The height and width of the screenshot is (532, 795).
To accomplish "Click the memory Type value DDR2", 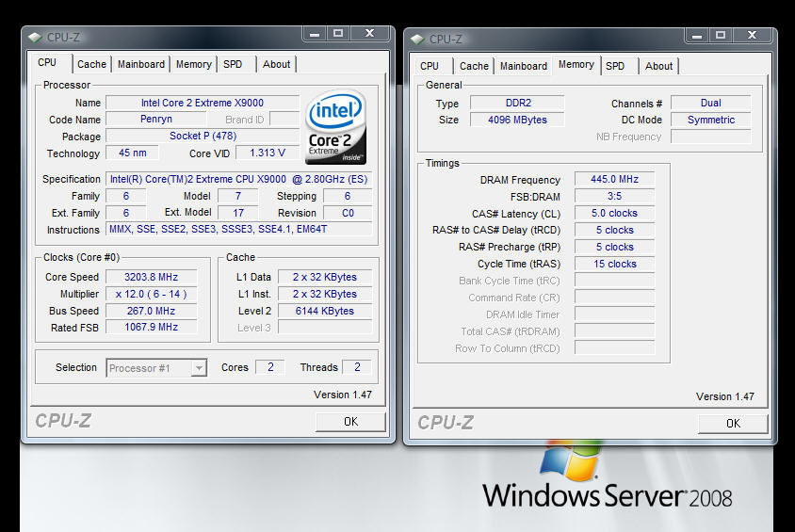I will pyautogui.click(x=518, y=103).
